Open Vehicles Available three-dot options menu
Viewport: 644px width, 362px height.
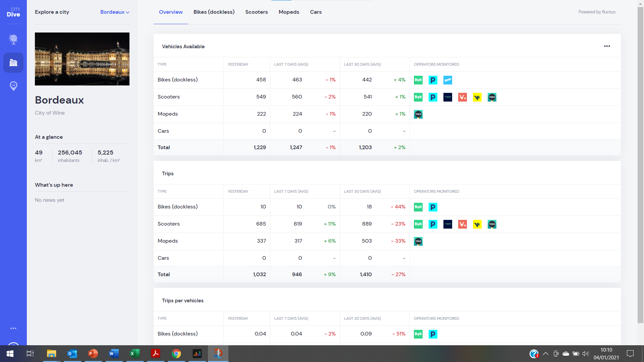(x=607, y=46)
